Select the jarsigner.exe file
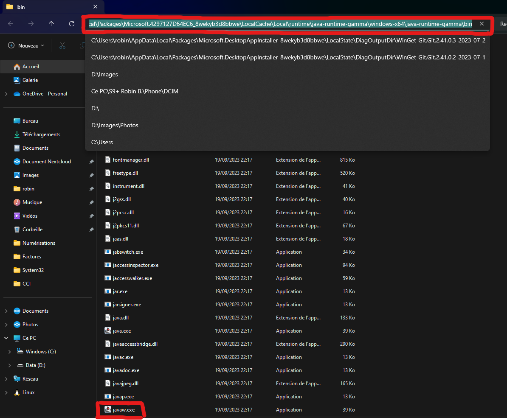This screenshot has width=507, height=420. pos(127,305)
